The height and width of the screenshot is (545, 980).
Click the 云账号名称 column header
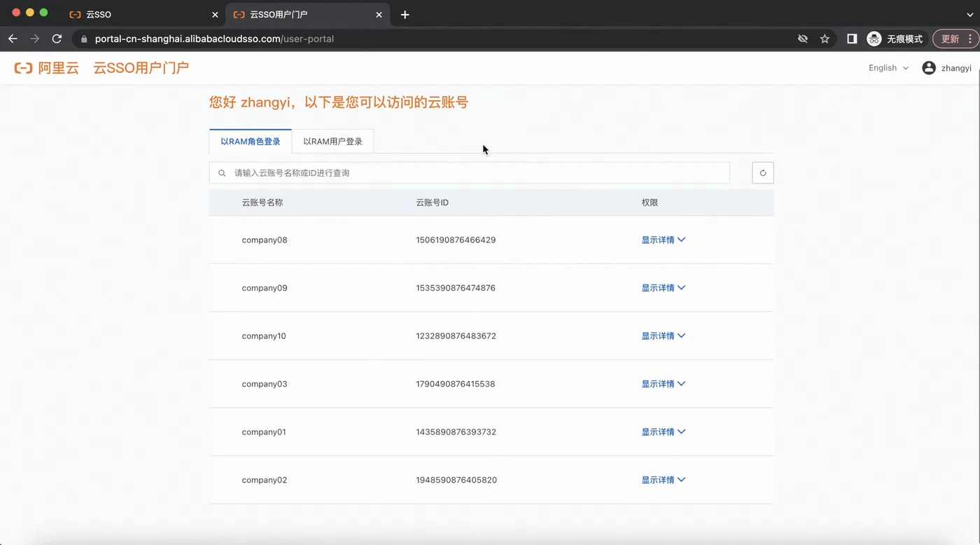click(262, 202)
